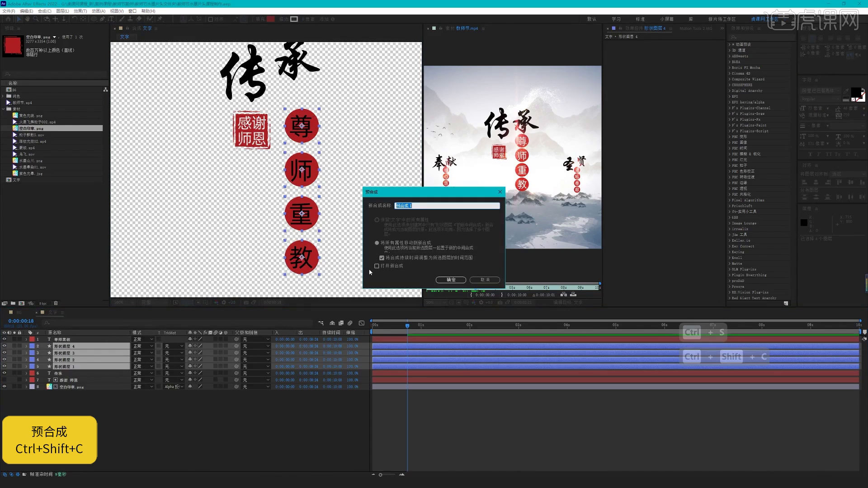Expand the Red Giant Text Anarchy category
The image size is (868, 488).
(730, 298)
